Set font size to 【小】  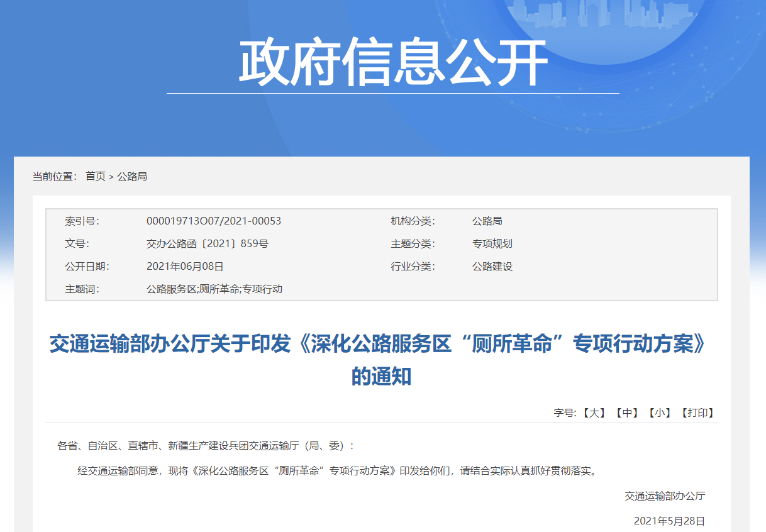pyautogui.click(x=659, y=413)
